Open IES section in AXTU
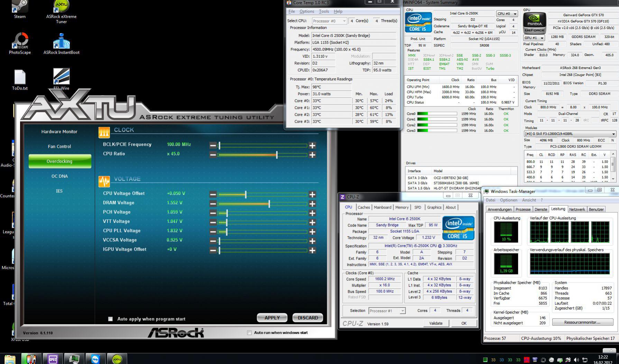Image resolution: width=619 pixels, height=364 pixels. pos(59,191)
